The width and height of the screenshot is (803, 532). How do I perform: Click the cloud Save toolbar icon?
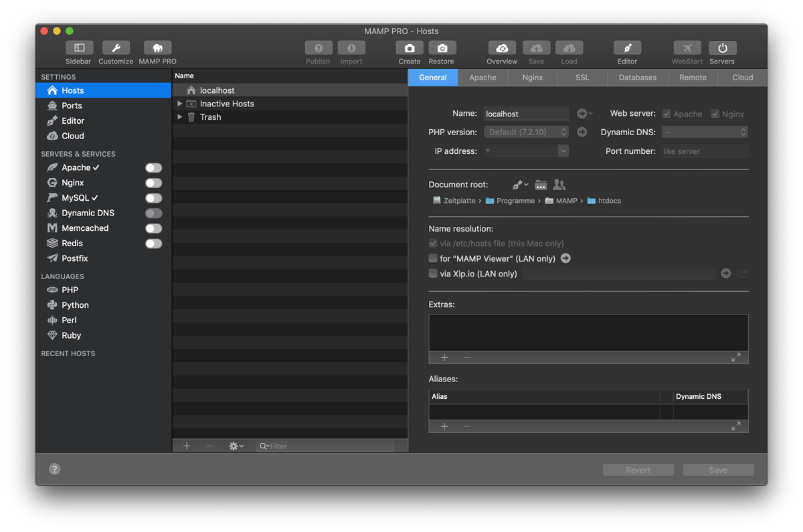click(537, 48)
